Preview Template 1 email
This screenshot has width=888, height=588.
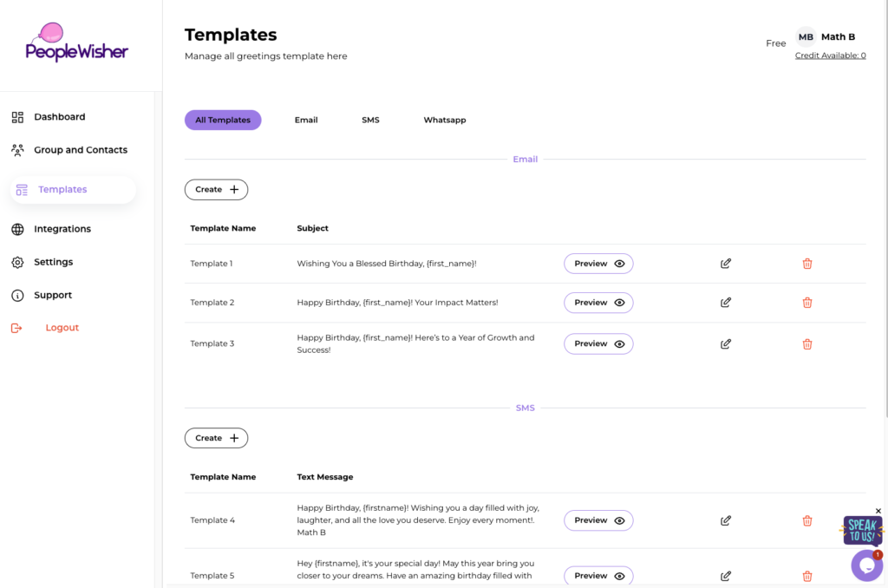(x=598, y=264)
